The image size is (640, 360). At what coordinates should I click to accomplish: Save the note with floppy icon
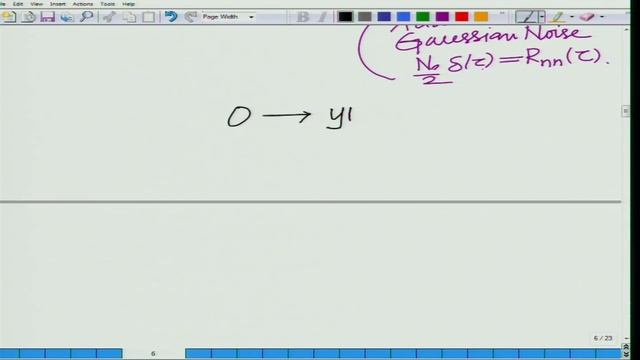pyautogui.click(x=48, y=17)
